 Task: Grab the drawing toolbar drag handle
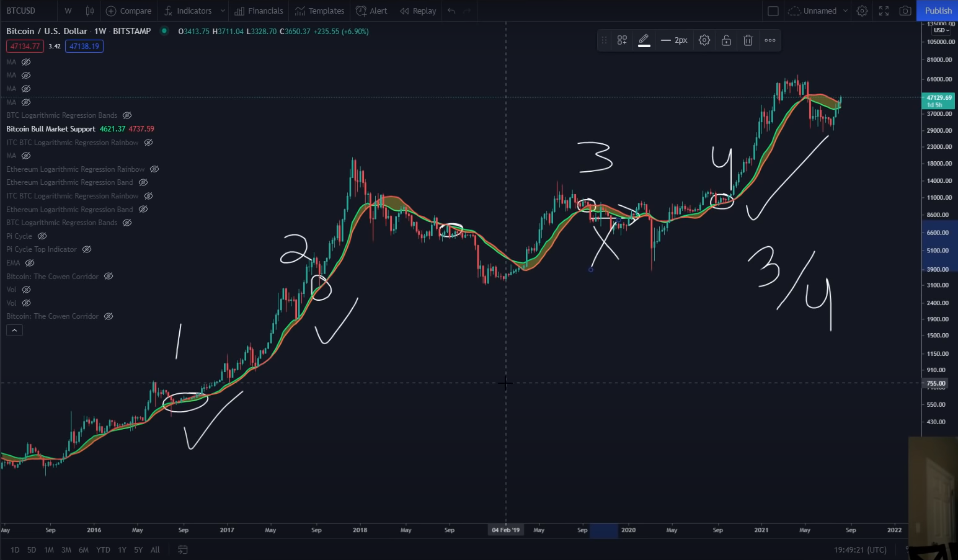click(x=604, y=40)
